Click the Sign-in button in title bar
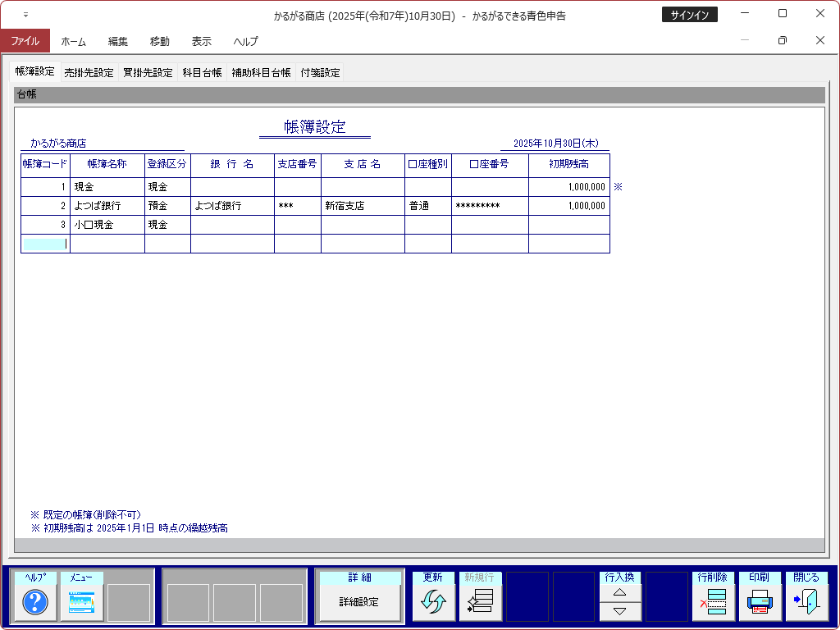840x630 pixels. click(689, 15)
